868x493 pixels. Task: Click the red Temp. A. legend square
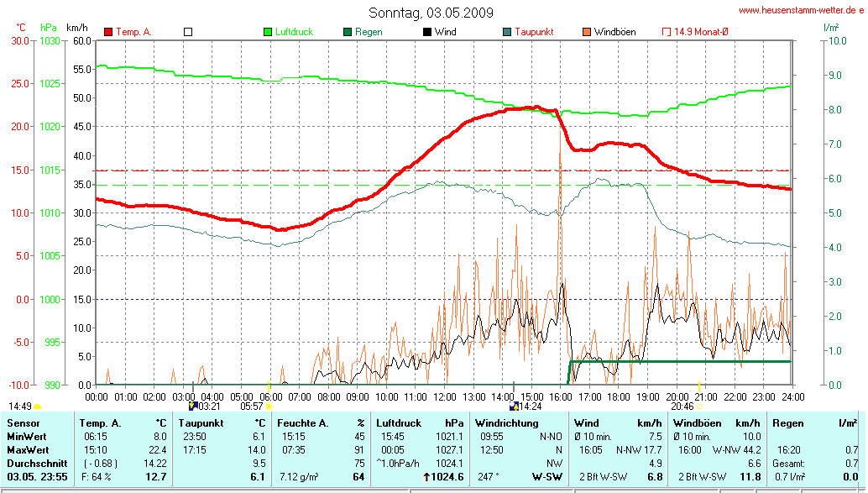pyautogui.click(x=108, y=32)
